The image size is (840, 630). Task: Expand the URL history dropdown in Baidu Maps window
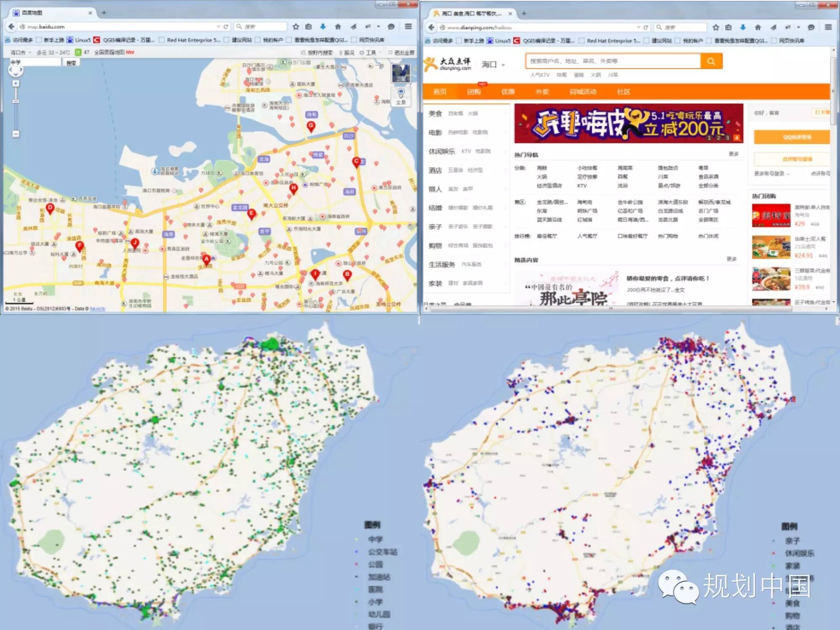pyautogui.click(x=218, y=26)
